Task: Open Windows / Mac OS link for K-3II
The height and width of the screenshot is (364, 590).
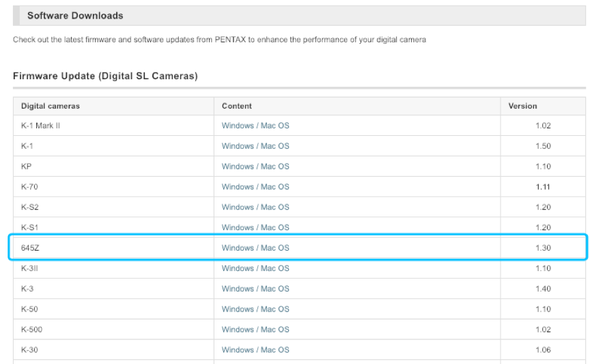Action: [x=255, y=268]
